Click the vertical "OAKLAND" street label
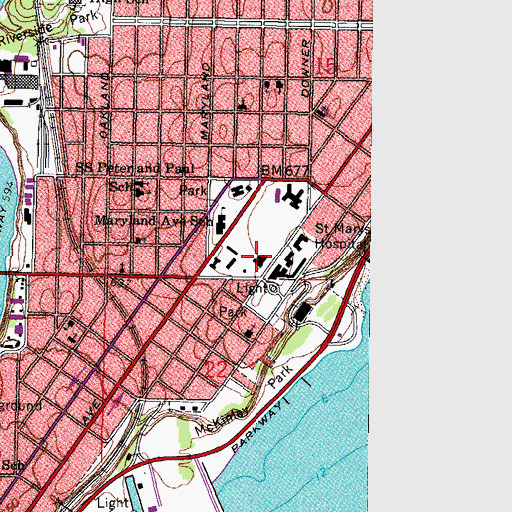Screen dimensions: 512x512 (x=105, y=105)
